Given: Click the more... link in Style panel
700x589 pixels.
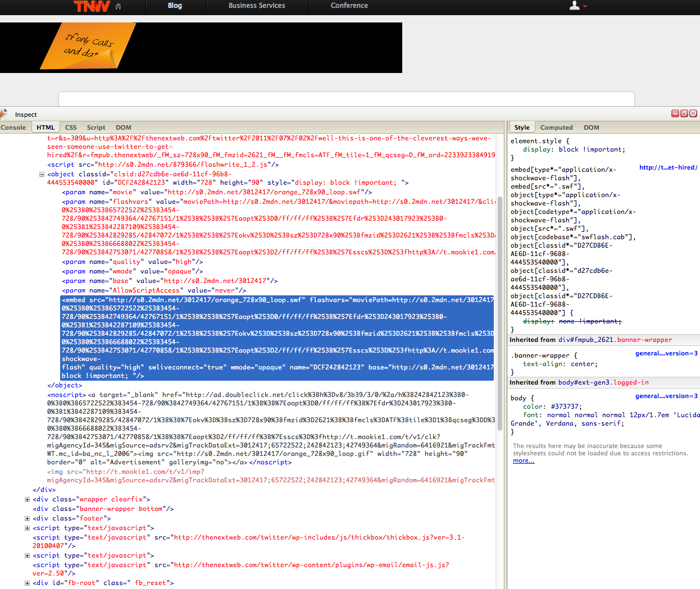Looking at the screenshot, I should (x=524, y=460).
